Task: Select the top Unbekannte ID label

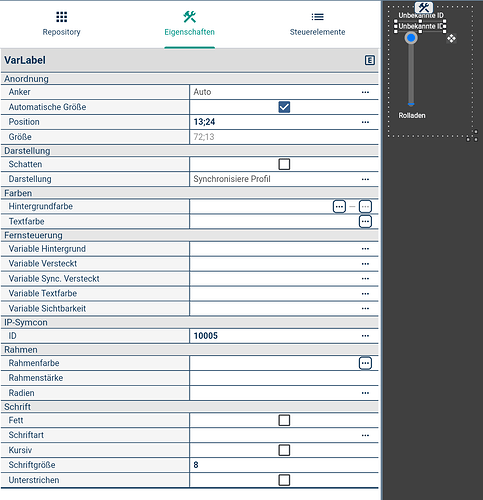Action: [x=421, y=15]
